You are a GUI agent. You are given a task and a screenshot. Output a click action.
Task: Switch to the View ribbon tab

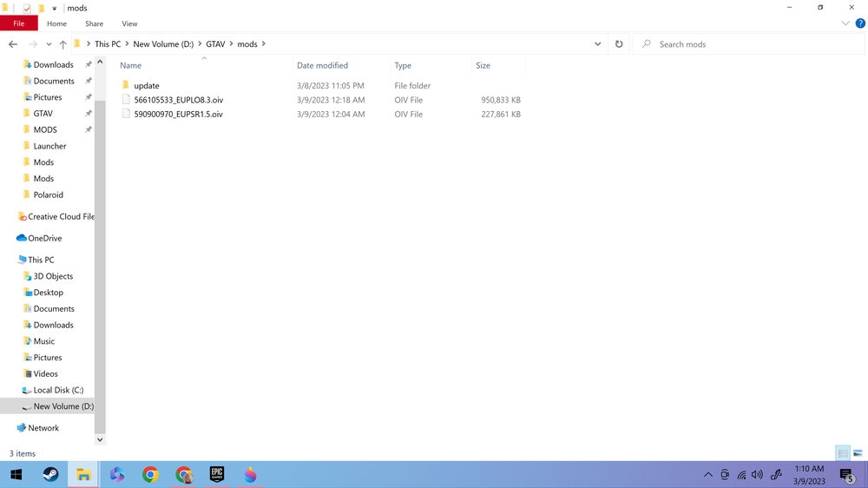click(129, 23)
